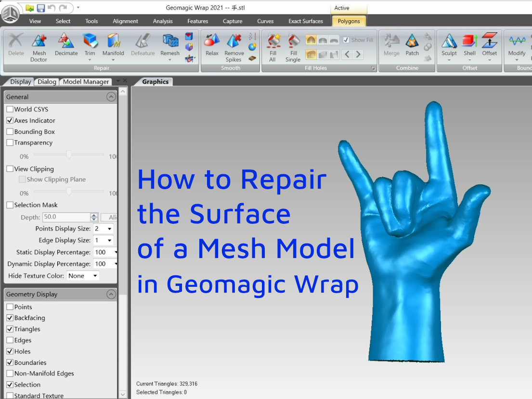Choose the Fill Single tool
This screenshot has height=399, width=532.
point(293,42)
